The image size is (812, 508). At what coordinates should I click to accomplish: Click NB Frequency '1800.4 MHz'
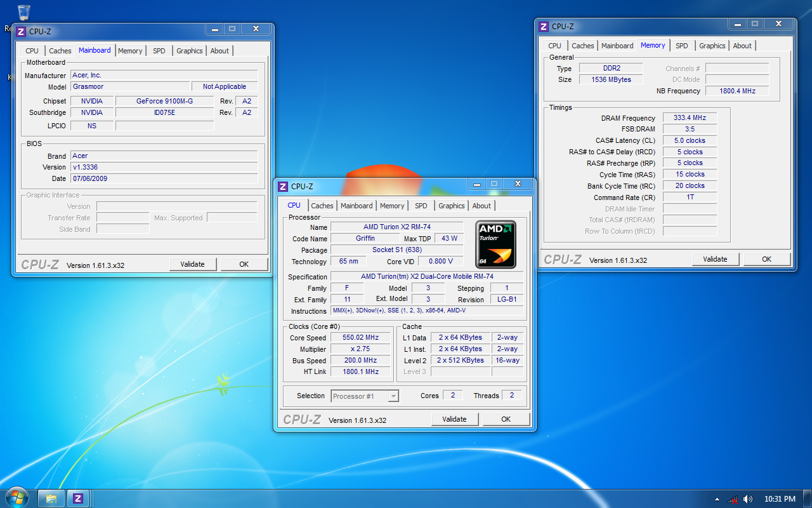(737, 91)
